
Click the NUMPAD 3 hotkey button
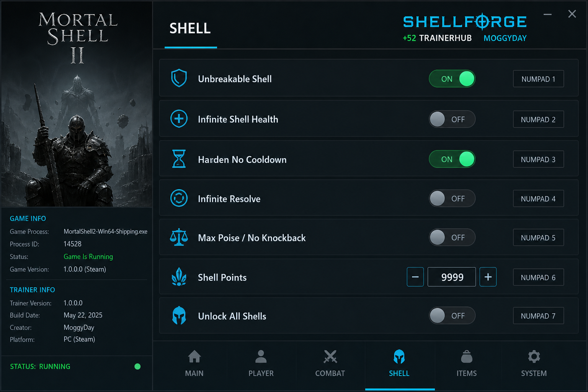(x=538, y=159)
